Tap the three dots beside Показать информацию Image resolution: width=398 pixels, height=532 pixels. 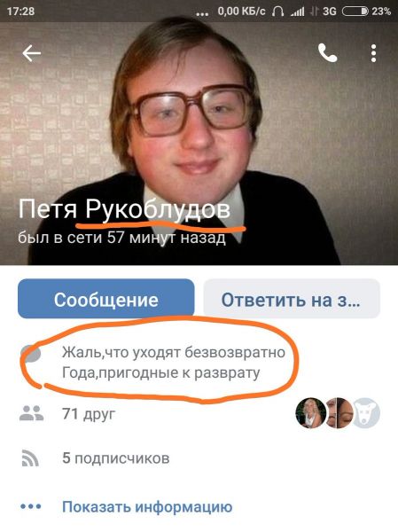click(30, 506)
